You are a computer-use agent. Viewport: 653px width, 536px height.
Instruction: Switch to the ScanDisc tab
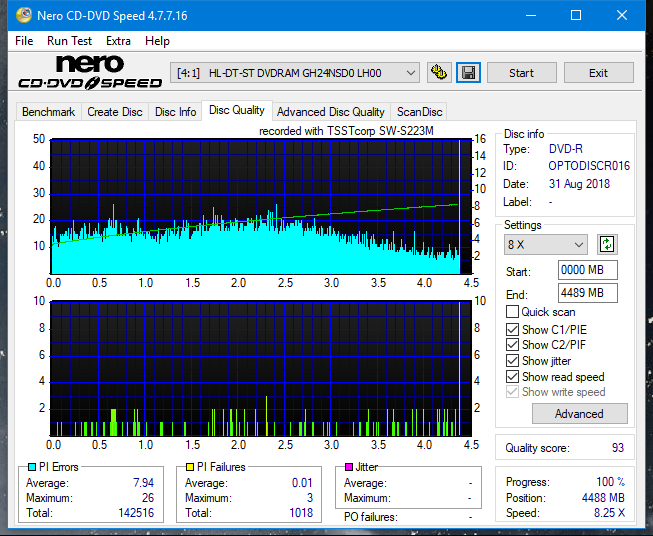[419, 112]
